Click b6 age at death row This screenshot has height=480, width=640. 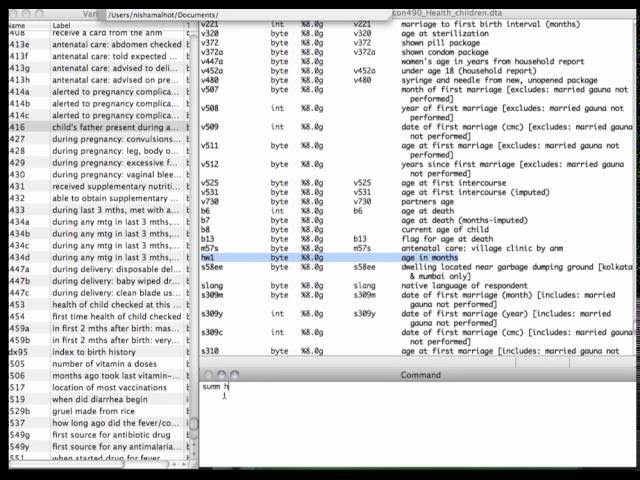[327, 211]
